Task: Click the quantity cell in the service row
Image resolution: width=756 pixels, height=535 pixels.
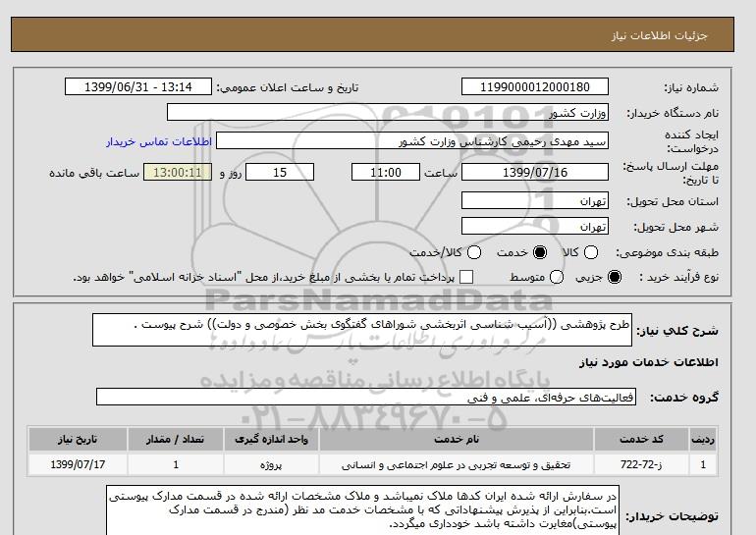Action: coord(176,464)
